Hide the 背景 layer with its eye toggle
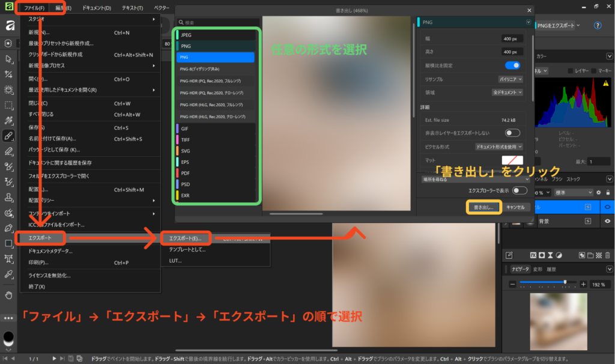The height and width of the screenshot is (364, 615). point(607,221)
